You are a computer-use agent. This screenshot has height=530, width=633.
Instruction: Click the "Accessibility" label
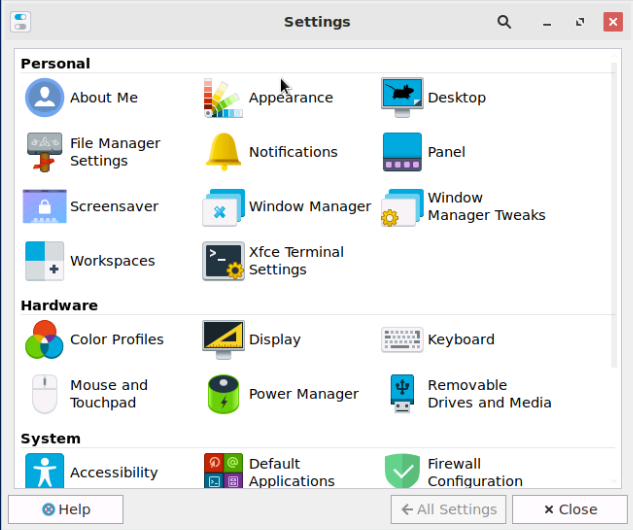pos(114,473)
